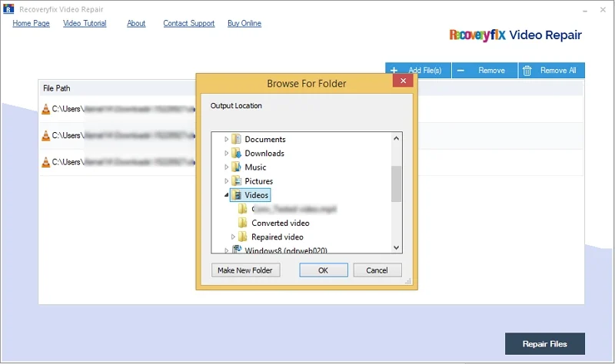Collapse the Videos tree node
Image resolution: width=615 pixels, height=364 pixels.
pyautogui.click(x=226, y=195)
